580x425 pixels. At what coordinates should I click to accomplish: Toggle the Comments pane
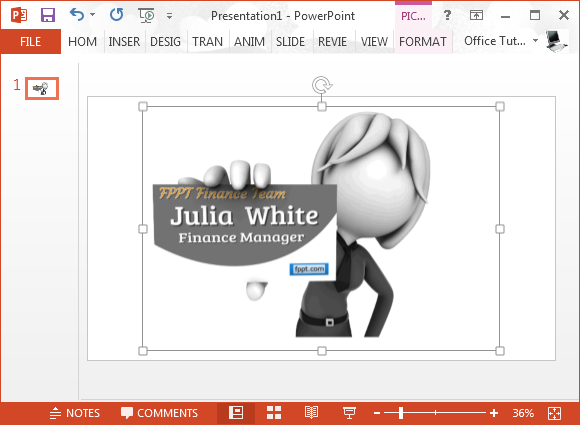tap(159, 413)
